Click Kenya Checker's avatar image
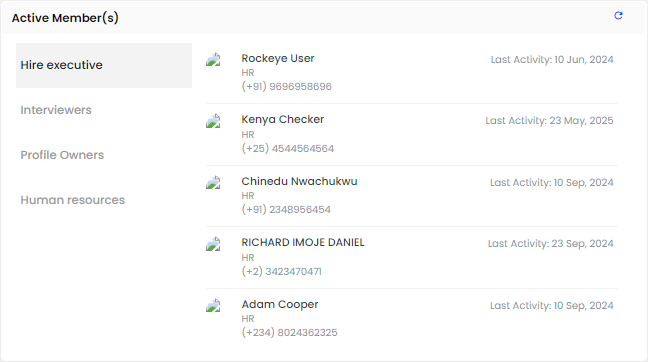This screenshot has height=362, width=648. click(213, 121)
